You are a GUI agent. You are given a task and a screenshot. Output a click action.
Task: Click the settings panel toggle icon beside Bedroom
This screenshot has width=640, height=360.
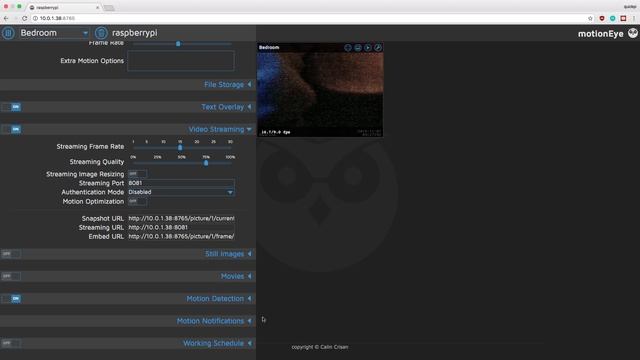point(8,33)
